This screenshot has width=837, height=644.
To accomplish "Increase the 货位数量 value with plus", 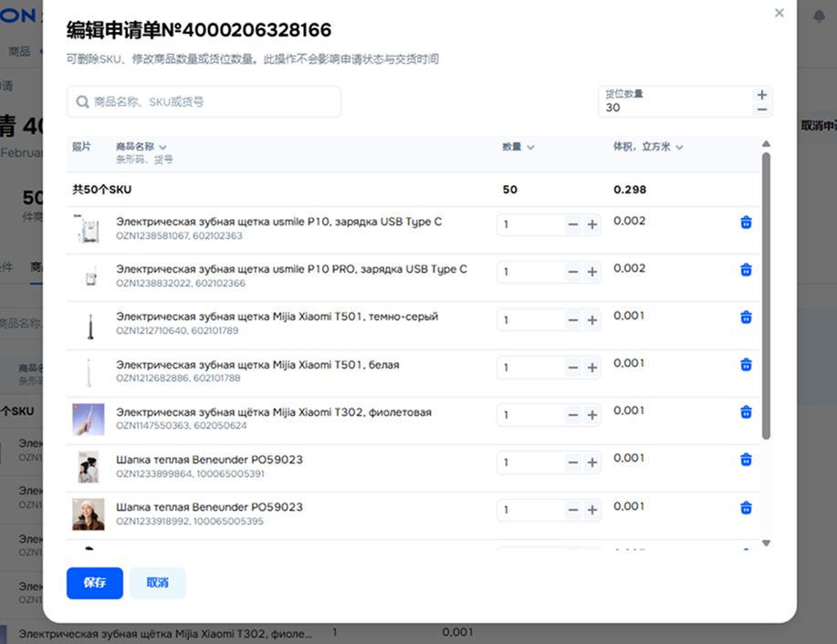I will click(762, 95).
